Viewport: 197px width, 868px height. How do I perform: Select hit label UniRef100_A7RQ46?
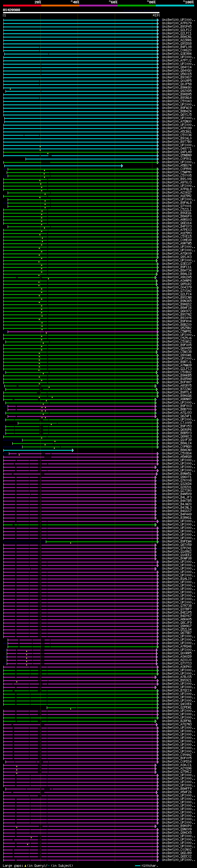point(177,646)
